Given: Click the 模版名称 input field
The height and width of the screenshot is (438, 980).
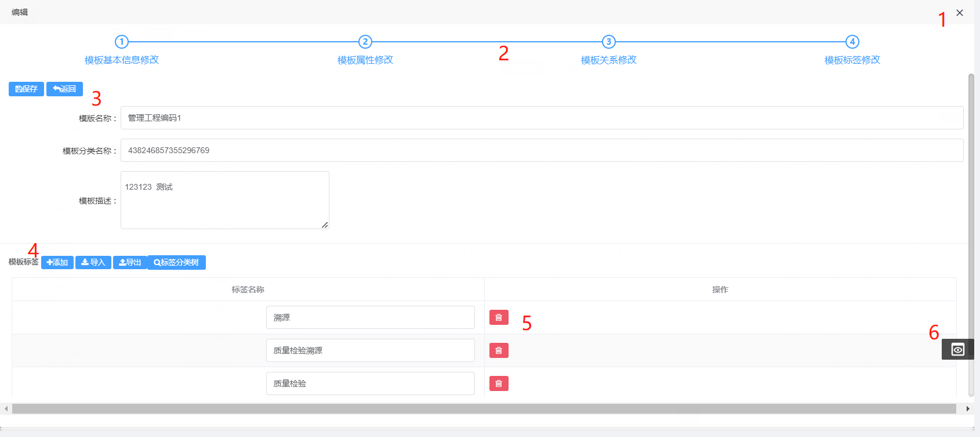Looking at the screenshot, I should coord(542,118).
